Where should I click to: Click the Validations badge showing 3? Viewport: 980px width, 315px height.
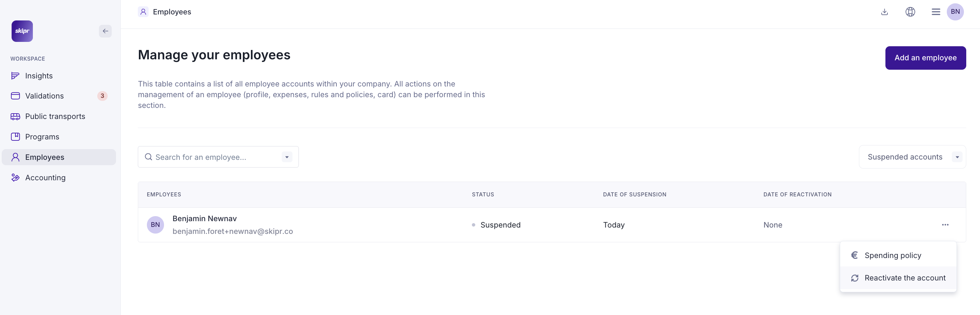tap(102, 96)
